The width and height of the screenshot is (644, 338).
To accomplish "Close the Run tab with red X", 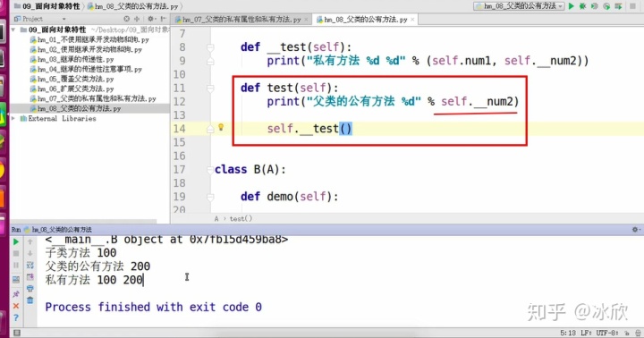I will (x=16, y=306).
